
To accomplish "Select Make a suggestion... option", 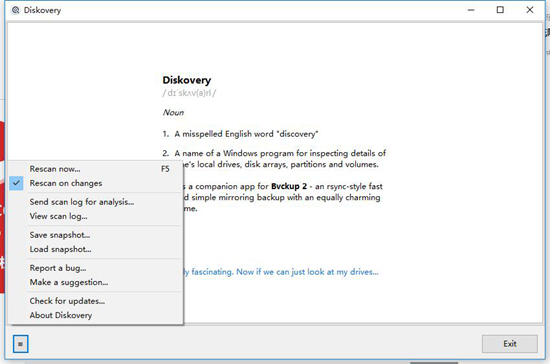I will click(95, 282).
